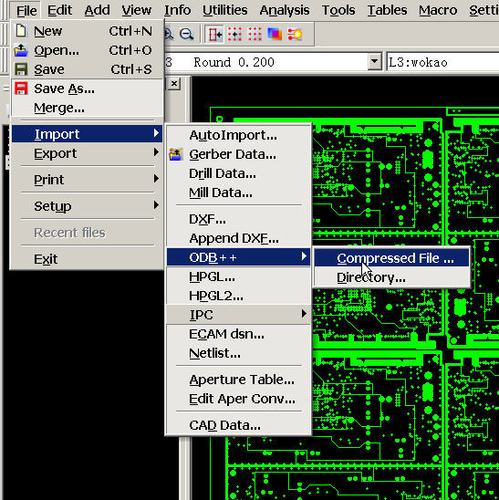Screen dimensions: 499x500
Task: Click the red Save As disk icon
Action: pyautogui.click(x=21, y=89)
